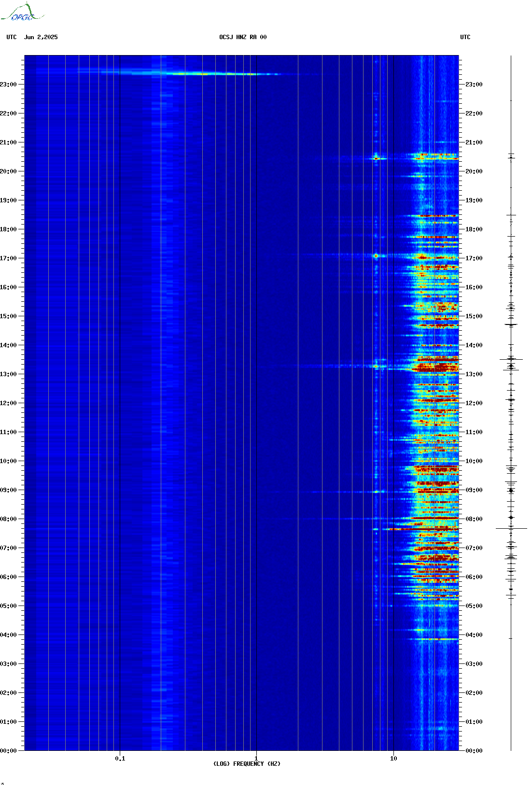
Task: Click 12:00 on the right time axis
Action: (474, 403)
